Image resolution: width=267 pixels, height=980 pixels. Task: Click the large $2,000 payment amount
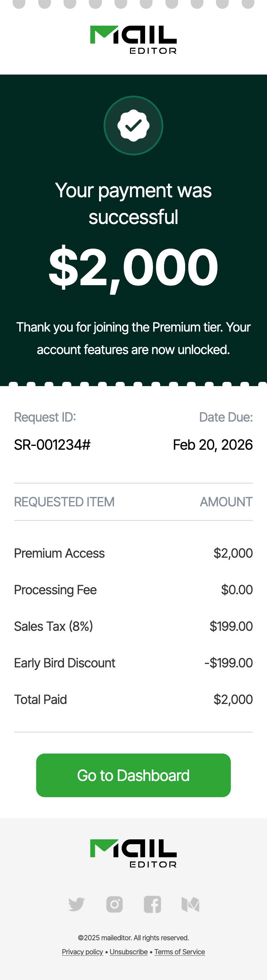tap(133, 267)
